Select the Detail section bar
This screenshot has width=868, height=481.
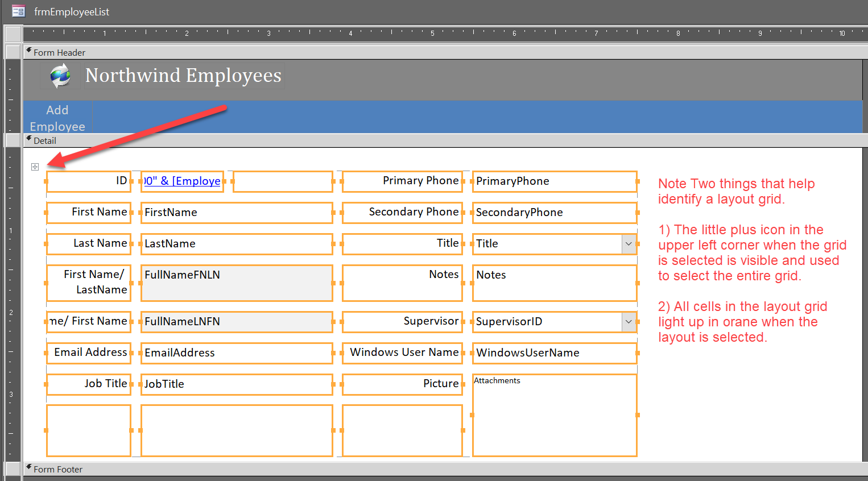tap(445, 140)
